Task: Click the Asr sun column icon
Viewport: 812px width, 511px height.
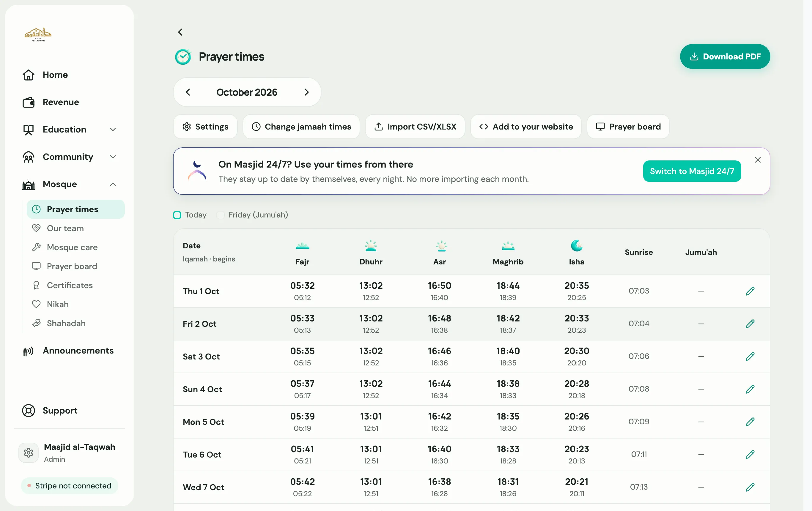Action: click(441, 246)
